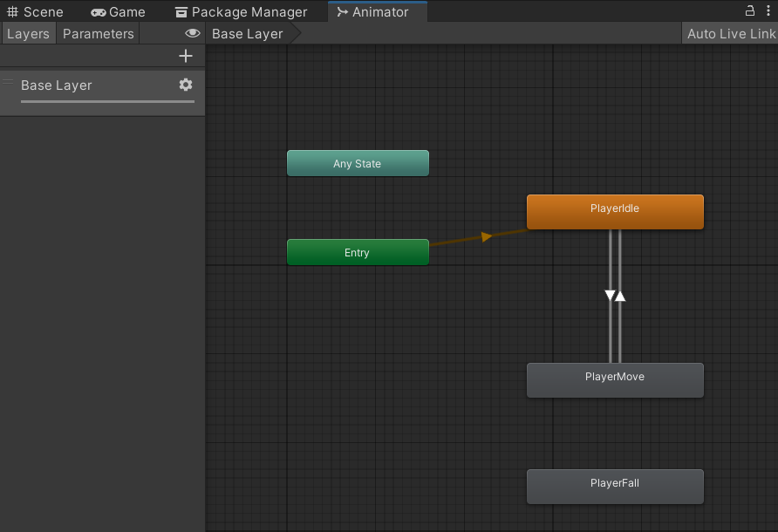The image size is (778, 532).
Task: Select the downward PlayerIdle to PlayerMove transition arrow
Action: tap(610, 296)
